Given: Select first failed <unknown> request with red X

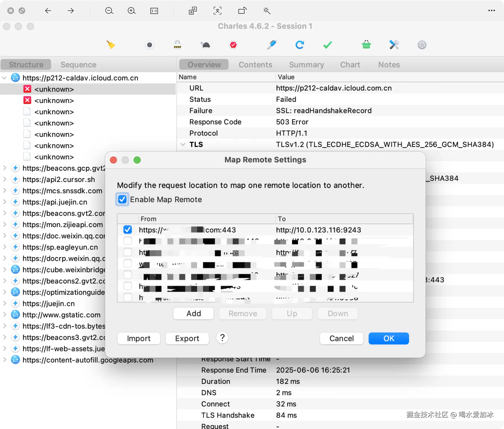Looking at the screenshot, I should 88,89.
